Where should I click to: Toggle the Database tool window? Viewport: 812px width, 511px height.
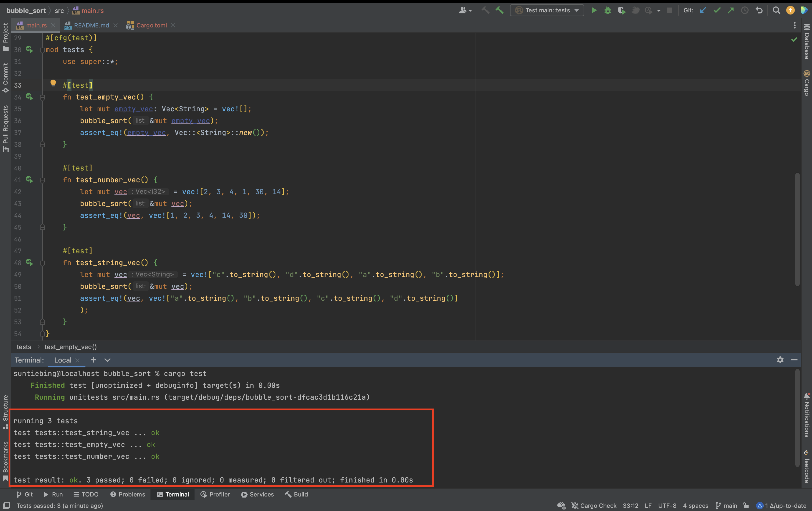(807, 42)
